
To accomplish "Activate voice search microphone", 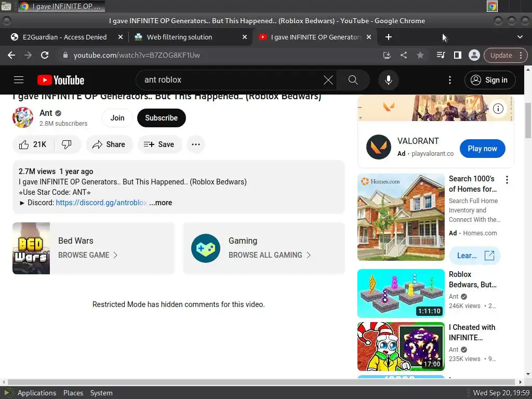I will 389,80.
